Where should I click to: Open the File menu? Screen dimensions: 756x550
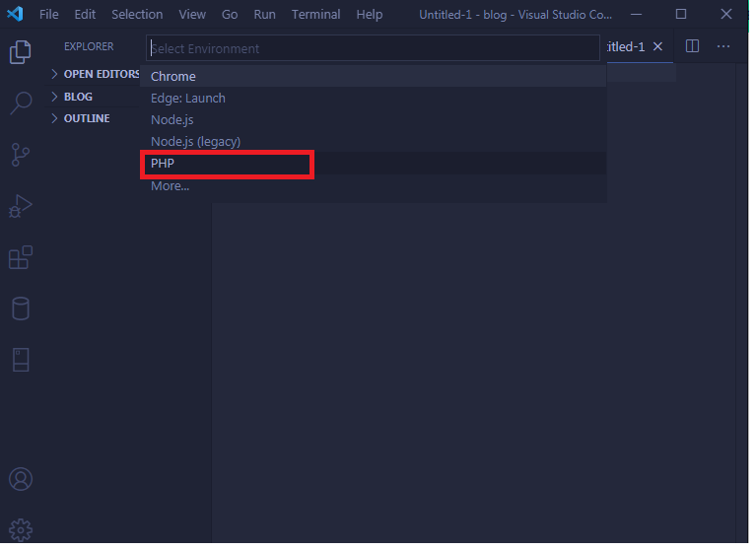(x=48, y=15)
